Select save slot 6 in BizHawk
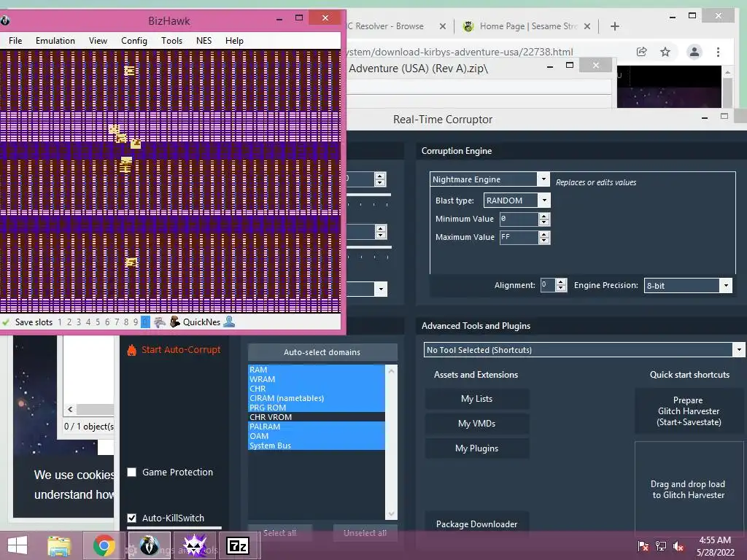This screenshot has width=747, height=560. [x=107, y=322]
